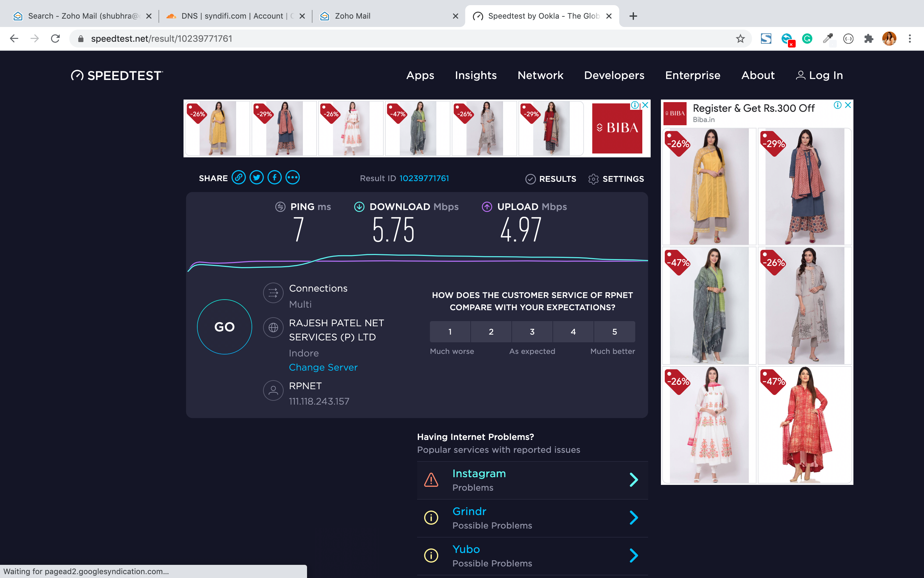This screenshot has height=578, width=924.
Task: Open the Instagram link
Action: pos(479,474)
